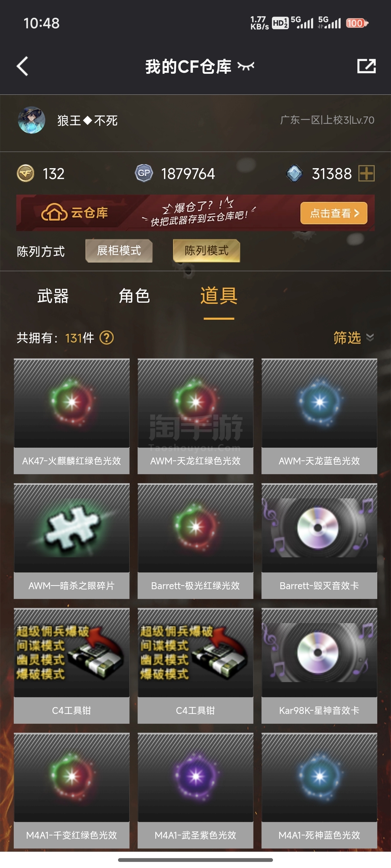
Task: Switch to 陈列模式 display mode
Action: pyautogui.click(x=206, y=251)
